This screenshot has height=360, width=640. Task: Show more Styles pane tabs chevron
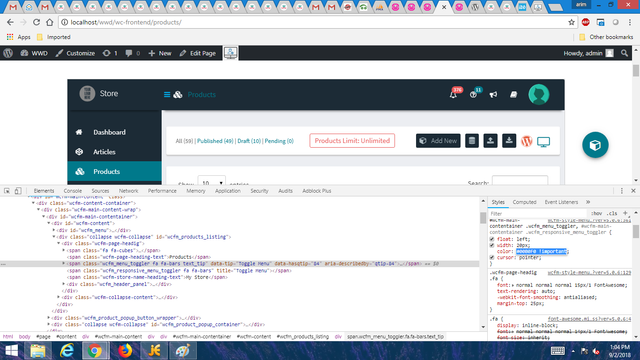click(588, 202)
